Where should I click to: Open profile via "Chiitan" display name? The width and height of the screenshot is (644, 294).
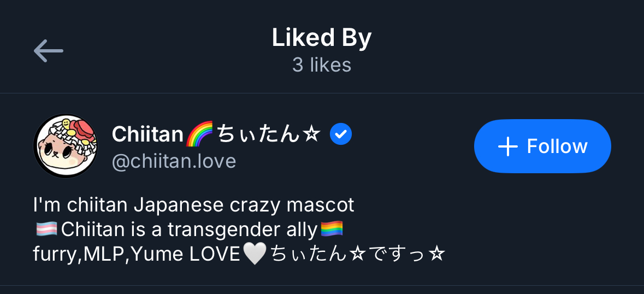147,134
